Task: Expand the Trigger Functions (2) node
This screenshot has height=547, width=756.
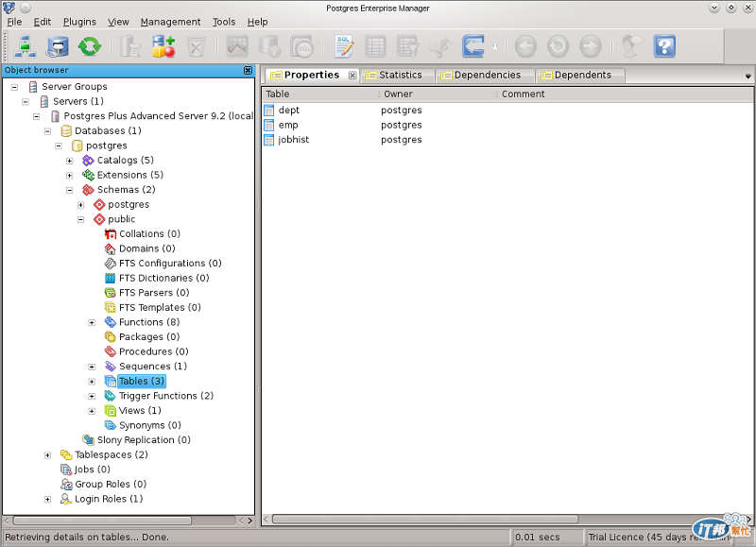Action: tap(92, 397)
